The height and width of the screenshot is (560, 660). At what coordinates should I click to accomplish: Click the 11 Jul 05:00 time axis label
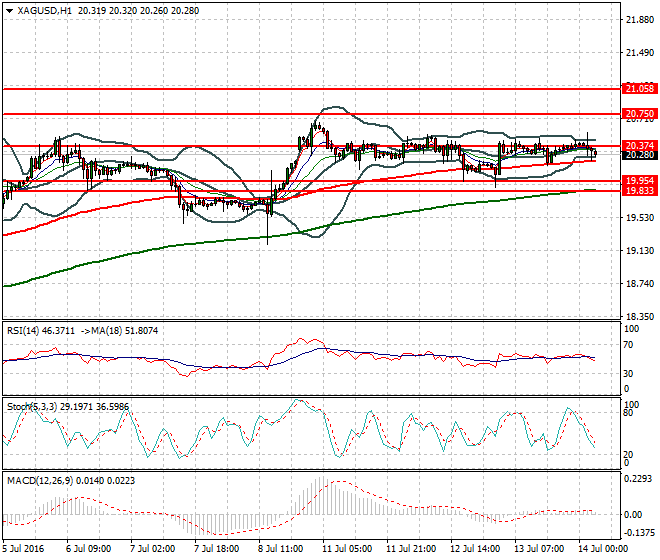(x=347, y=549)
